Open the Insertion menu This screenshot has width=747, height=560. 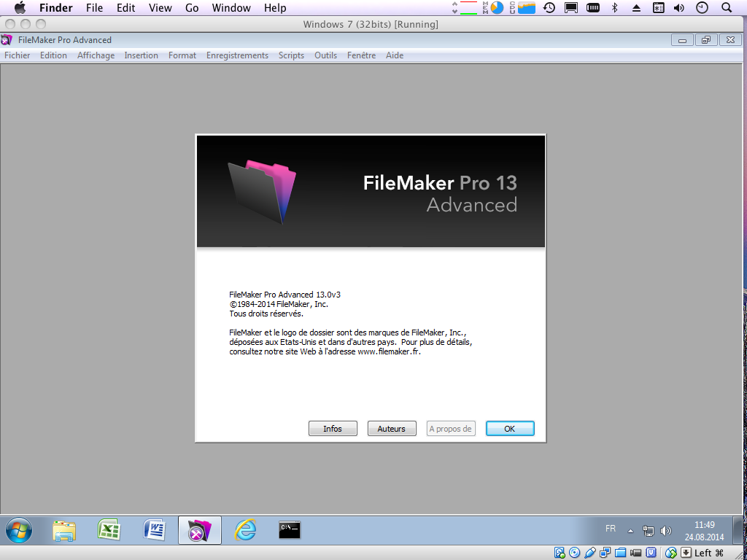(x=141, y=55)
